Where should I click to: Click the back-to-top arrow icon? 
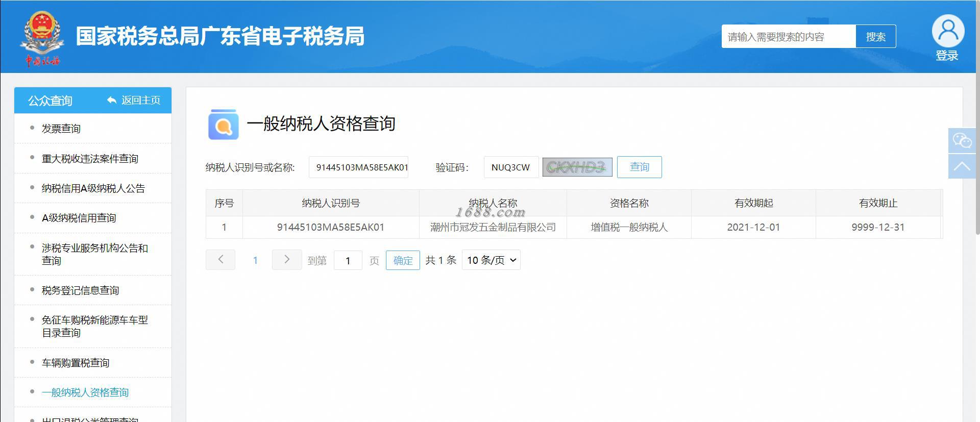[x=962, y=166]
